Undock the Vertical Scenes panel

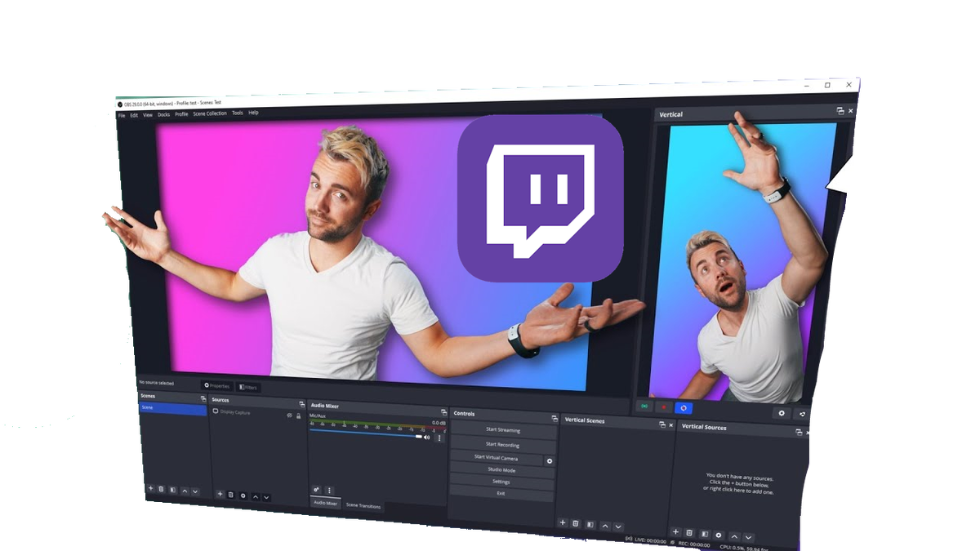tap(662, 425)
